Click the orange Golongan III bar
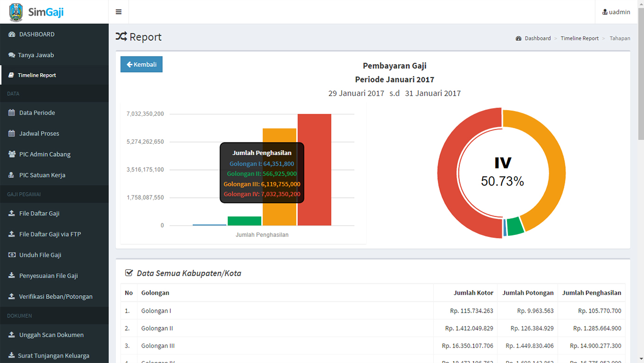Image resolution: width=644 pixels, height=363 pixels. coord(279,214)
